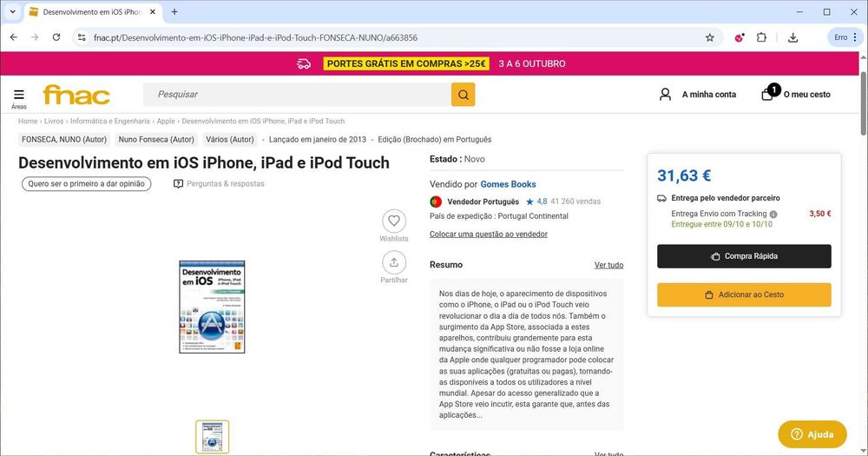Click the browser address bar
The height and width of the screenshot is (456, 868).
[x=396, y=37]
